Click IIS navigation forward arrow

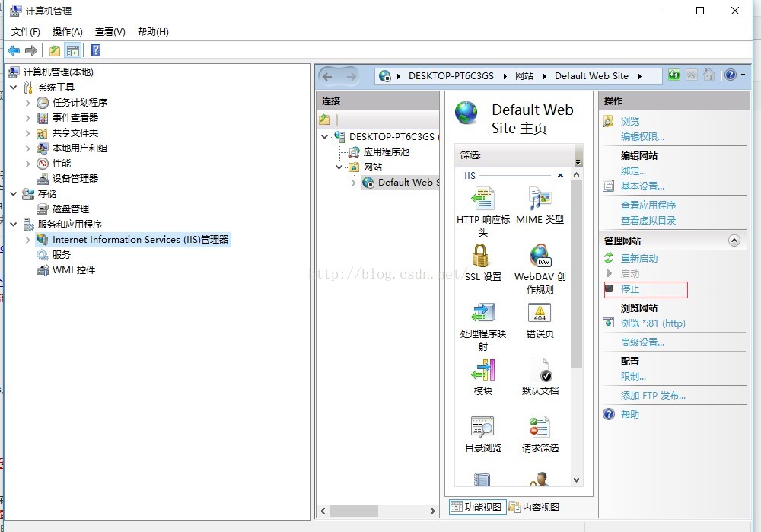(x=352, y=76)
